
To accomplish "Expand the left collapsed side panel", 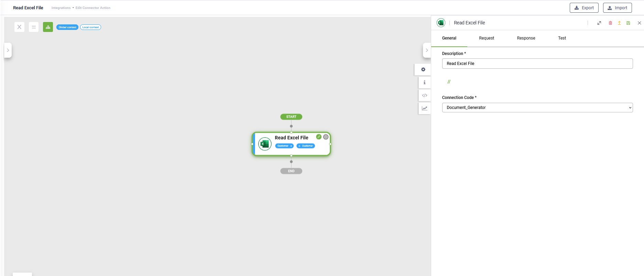I will 8,50.
